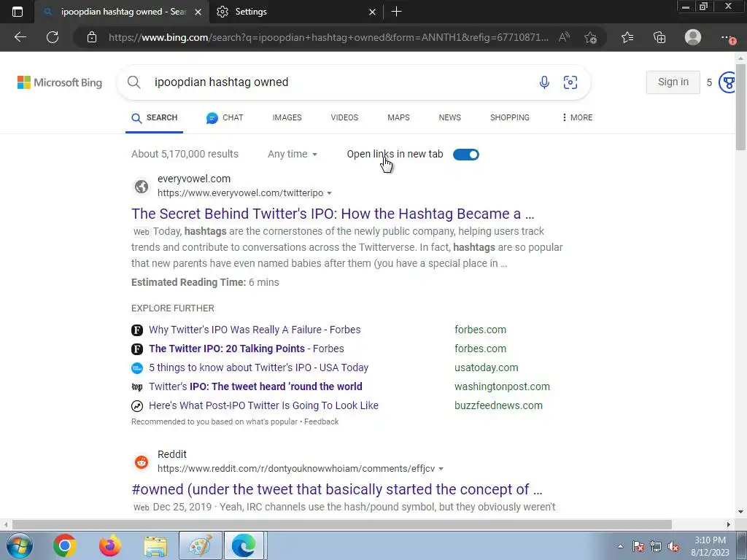Click the browser back arrow

tap(20, 37)
